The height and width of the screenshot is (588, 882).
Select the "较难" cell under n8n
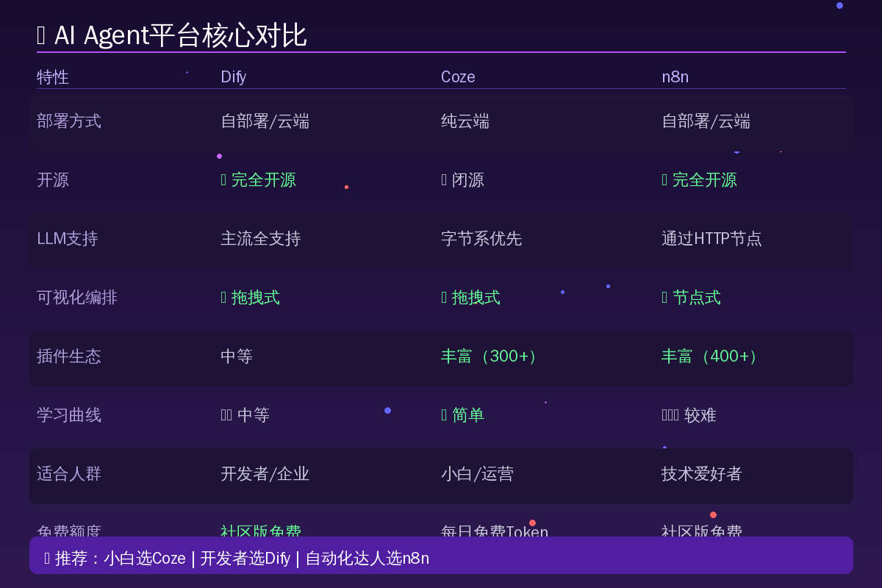pos(700,415)
